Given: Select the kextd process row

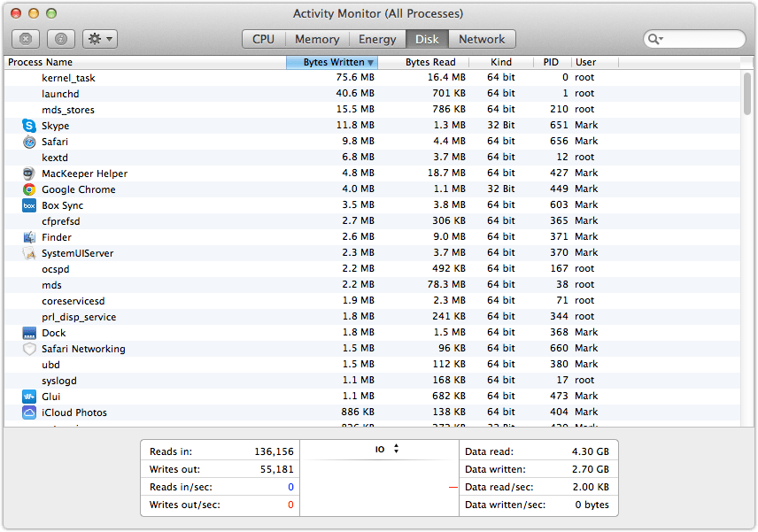Looking at the screenshot, I should pyautogui.click(x=372, y=158).
